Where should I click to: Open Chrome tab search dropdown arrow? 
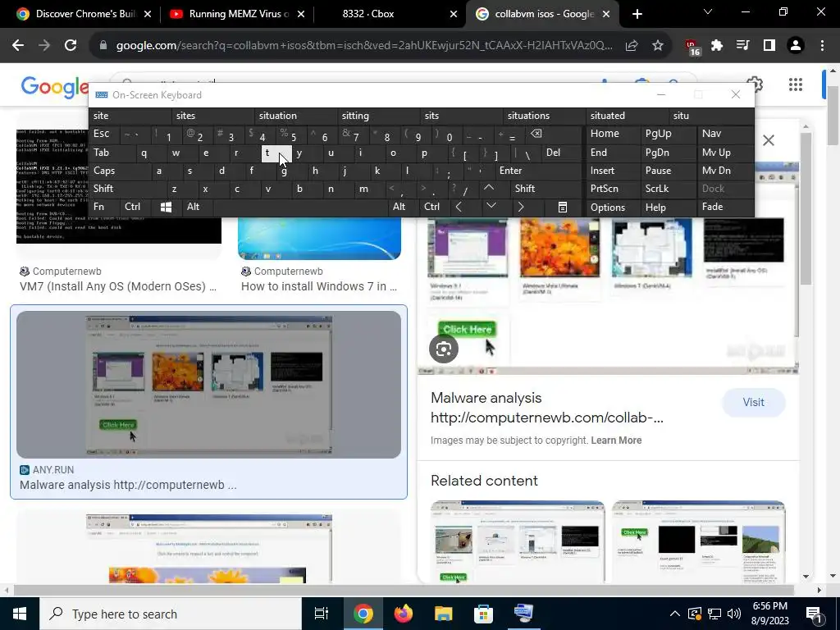coord(708,11)
